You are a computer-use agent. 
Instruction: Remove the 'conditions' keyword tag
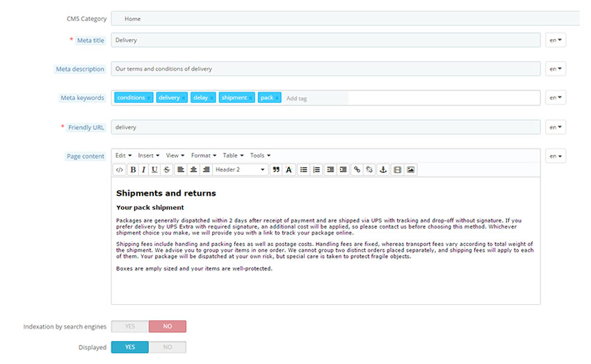pyautogui.click(x=149, y=99)
